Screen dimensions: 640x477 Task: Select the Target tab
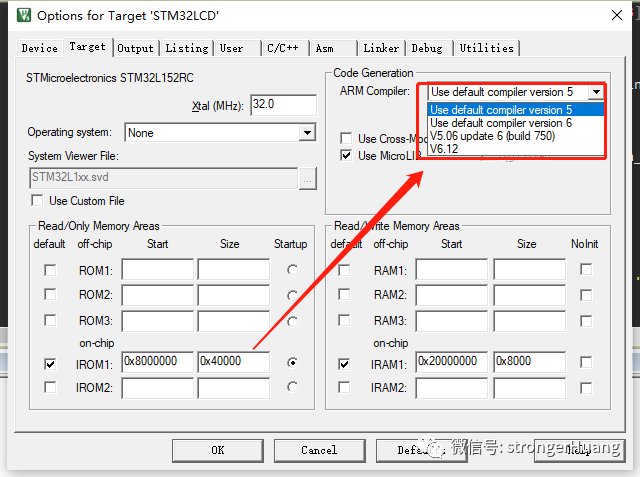click(87, 47)
